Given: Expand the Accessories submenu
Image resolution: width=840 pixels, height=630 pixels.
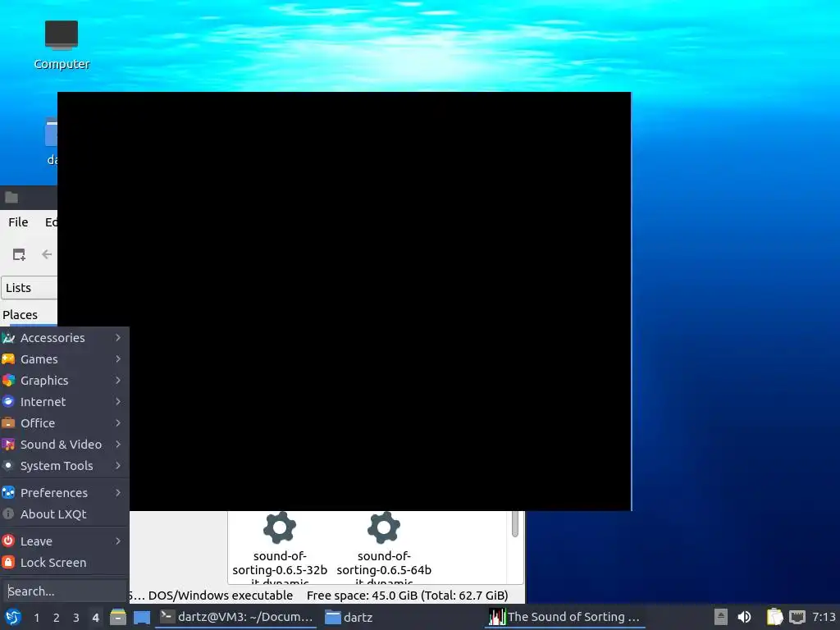Looking at the screenshot, I should [x=64, y=337].
